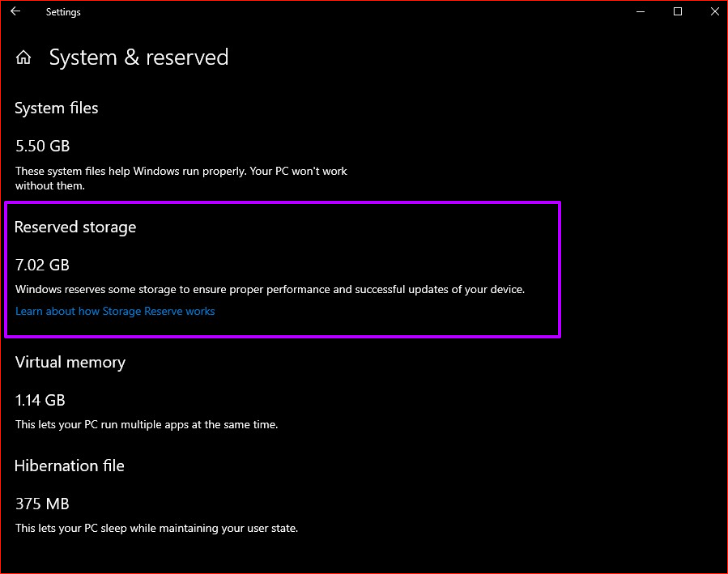Click the 5.50 GB system files size
Viewport: 728px width, 574px height.
(43, 146)
